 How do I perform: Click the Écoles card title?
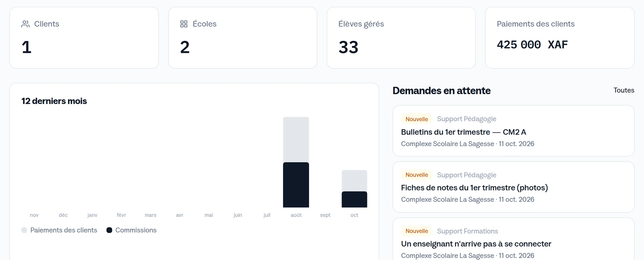coord(204,24)
